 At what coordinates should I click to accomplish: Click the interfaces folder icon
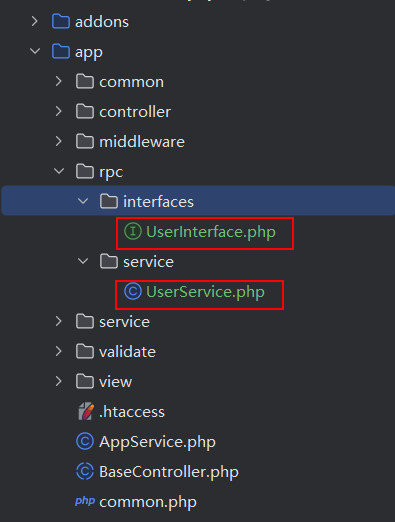coord(109,202)
